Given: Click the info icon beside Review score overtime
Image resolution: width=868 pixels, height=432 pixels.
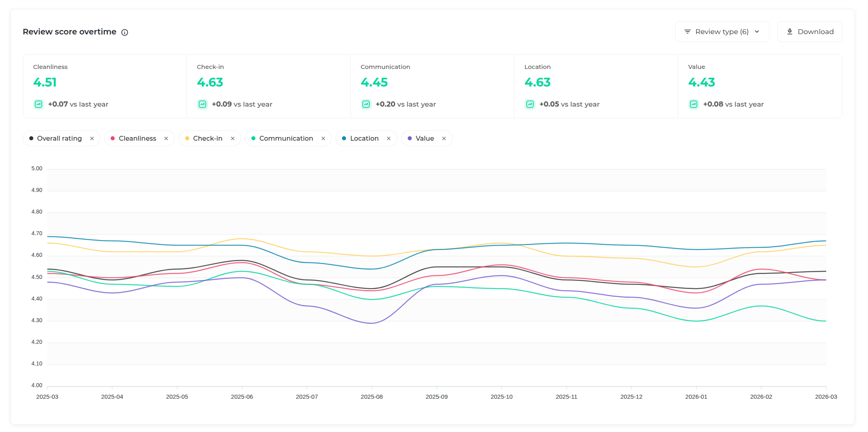Looking at the screenshot, I should coord(125,32).
